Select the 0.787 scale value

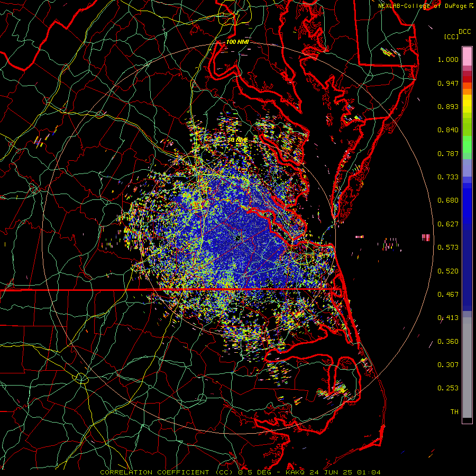click(448, 153)
